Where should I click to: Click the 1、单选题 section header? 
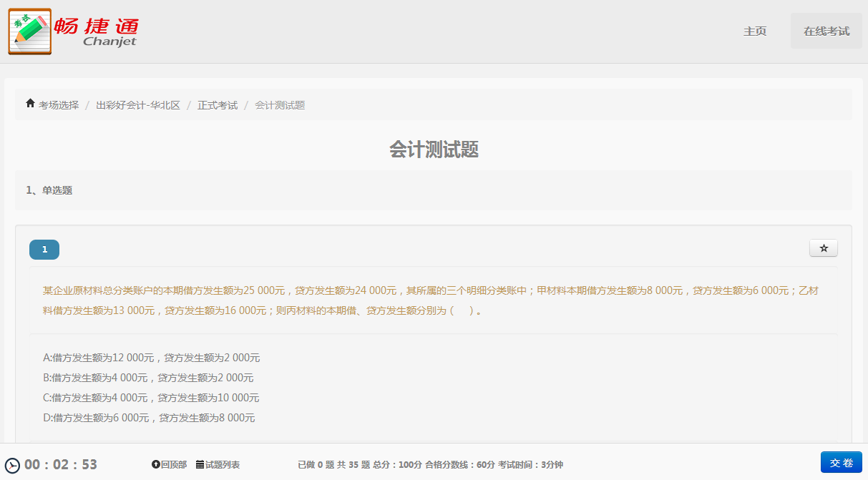coord(49,190)
